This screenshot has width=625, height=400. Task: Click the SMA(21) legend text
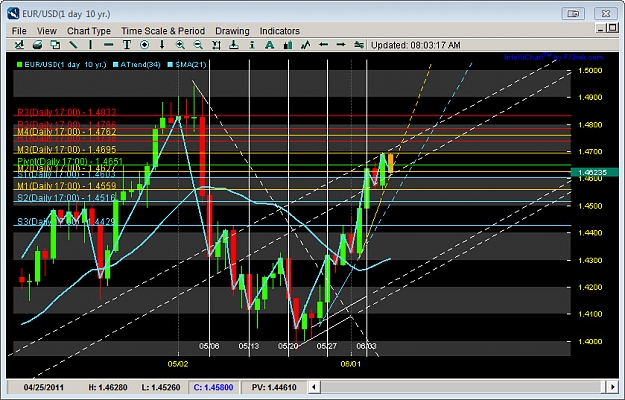tap(190, 64)
